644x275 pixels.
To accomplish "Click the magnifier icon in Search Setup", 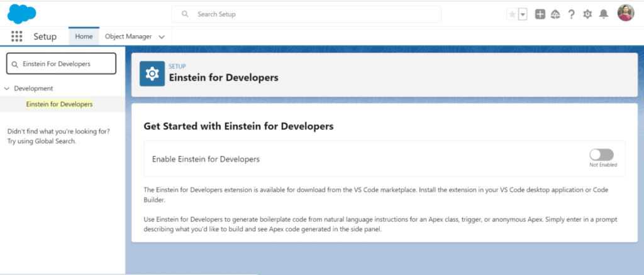I will [x=186, y=14].
